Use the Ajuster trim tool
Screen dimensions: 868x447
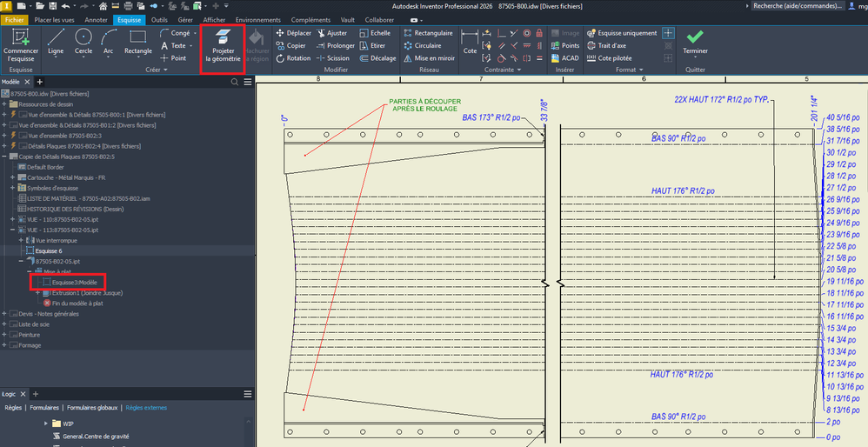331,33
